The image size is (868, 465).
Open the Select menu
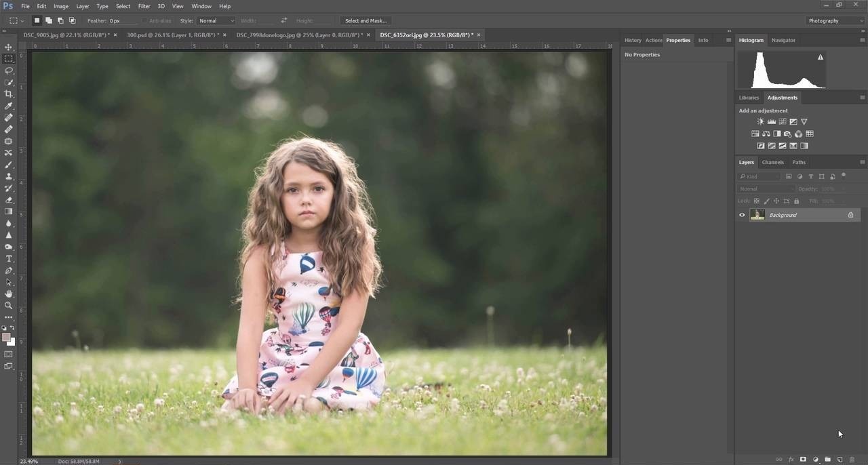tap(123, 6)
